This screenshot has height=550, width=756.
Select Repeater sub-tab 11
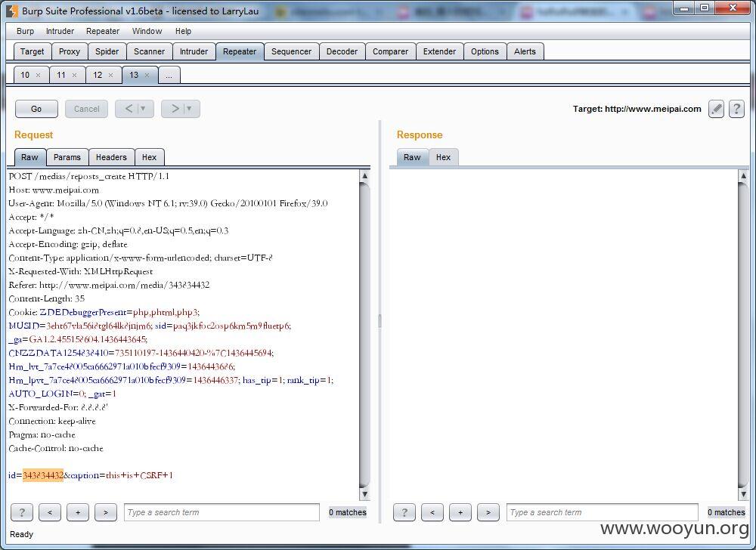pyautogui.click(x=61, y=75)
